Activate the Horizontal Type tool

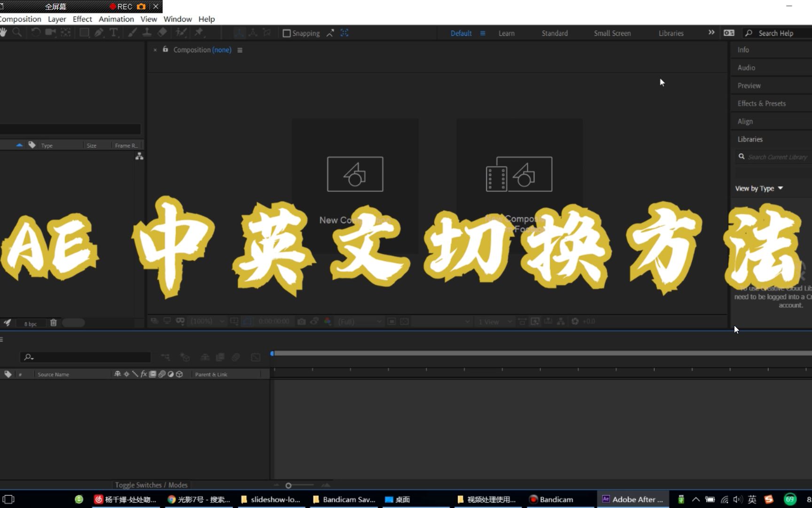click(114, 32)
